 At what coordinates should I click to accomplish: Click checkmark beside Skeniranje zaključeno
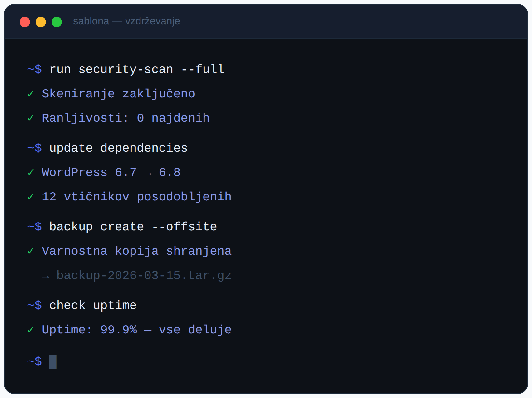[31, 94]
